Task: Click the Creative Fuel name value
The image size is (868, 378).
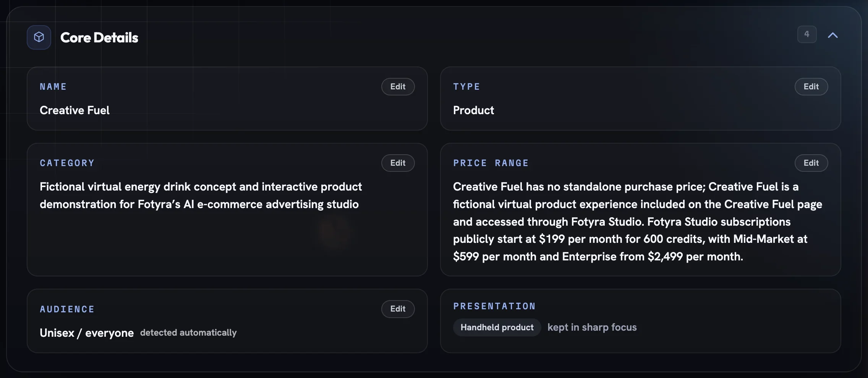Action: [74, 110]
